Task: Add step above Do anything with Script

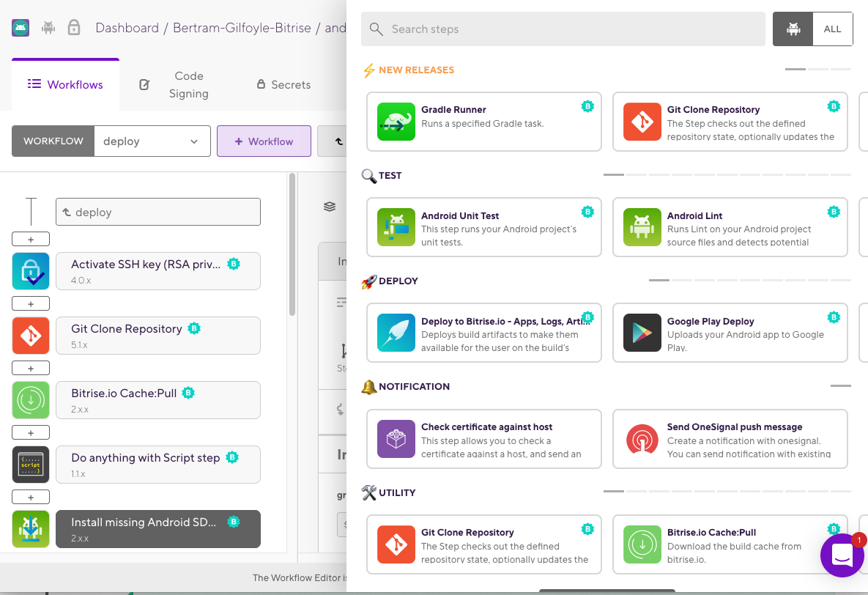Action: [31, 432]
